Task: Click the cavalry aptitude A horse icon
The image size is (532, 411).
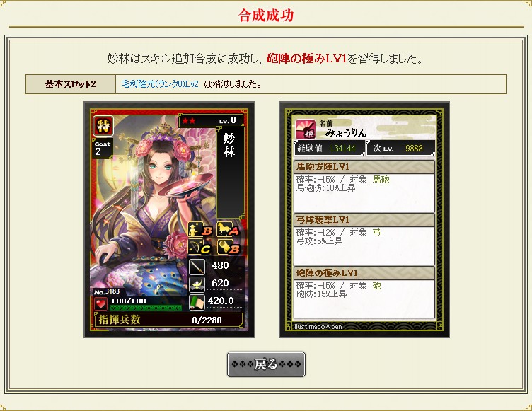Action: click(x=228, y=230)
